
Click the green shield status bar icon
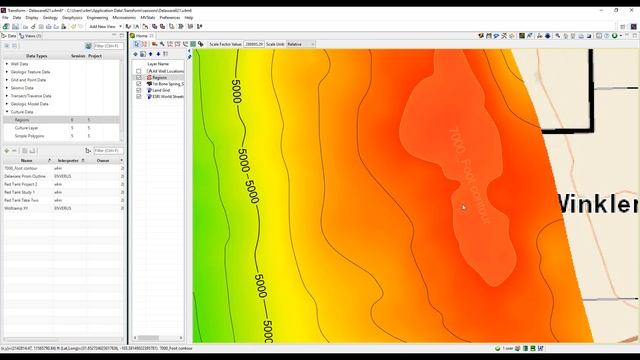[498, 349]
